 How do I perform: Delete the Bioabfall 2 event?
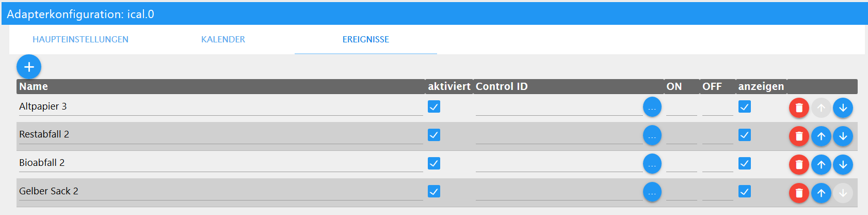799,165
